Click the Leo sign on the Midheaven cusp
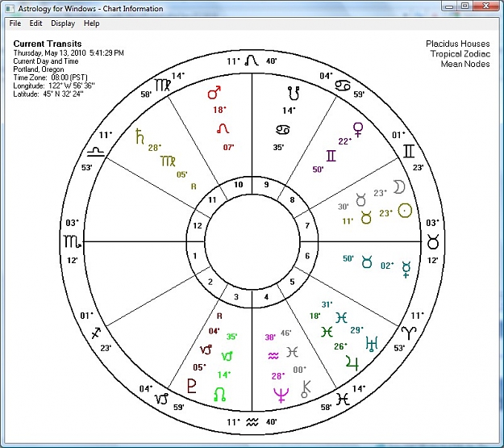The image size is (504, 448). (x=252, y=61)
